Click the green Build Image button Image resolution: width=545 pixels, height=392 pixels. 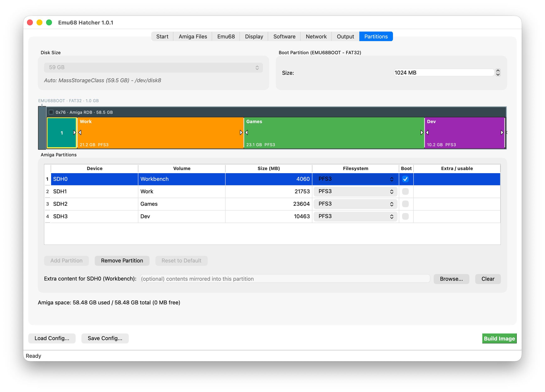coord(499,338)
